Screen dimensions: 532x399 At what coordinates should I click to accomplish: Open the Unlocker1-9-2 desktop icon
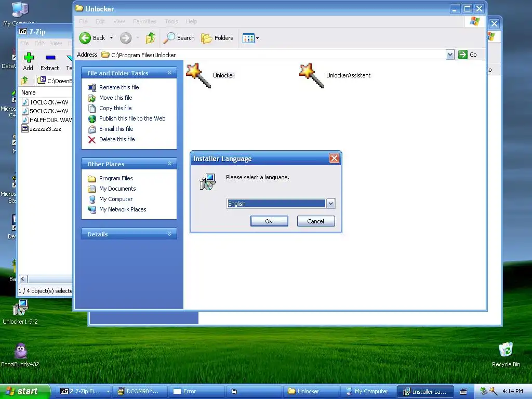point(20,312)
